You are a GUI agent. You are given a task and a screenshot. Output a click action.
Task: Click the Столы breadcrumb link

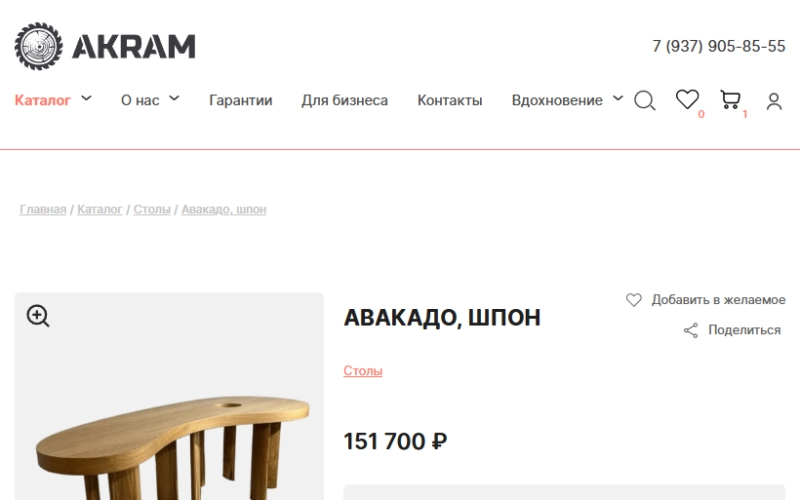click(152, 209)
